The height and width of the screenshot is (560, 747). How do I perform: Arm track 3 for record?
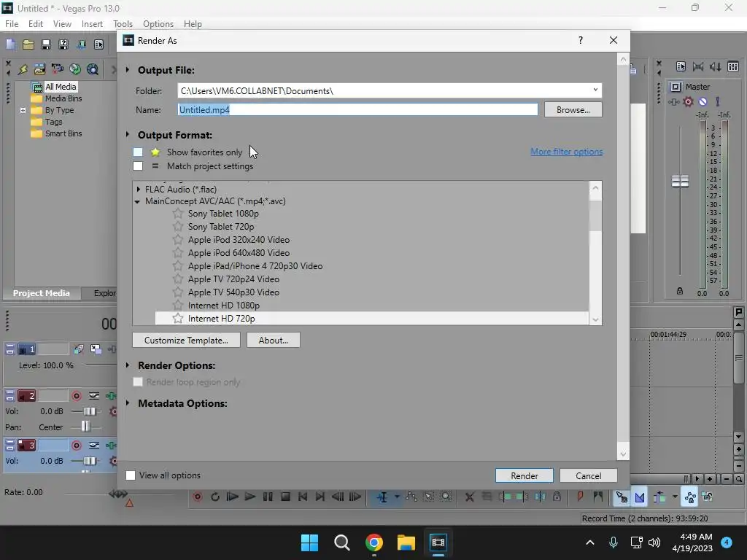pos(76,446)
